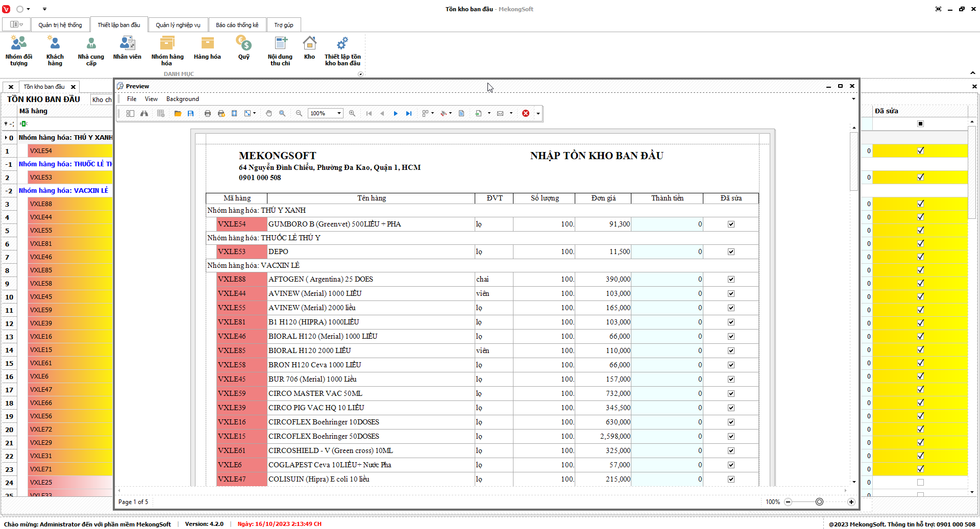This screenshot has height=529, width=980.
Task: Expand the email send options dropdown arrow
Action: click(x=511, y=113)
